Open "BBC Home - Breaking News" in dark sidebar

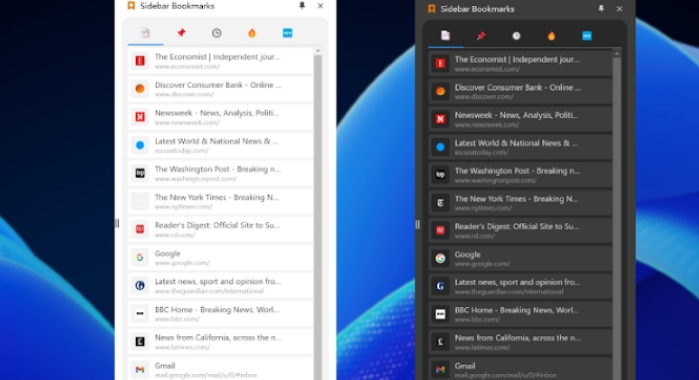[x=520, y=314]
